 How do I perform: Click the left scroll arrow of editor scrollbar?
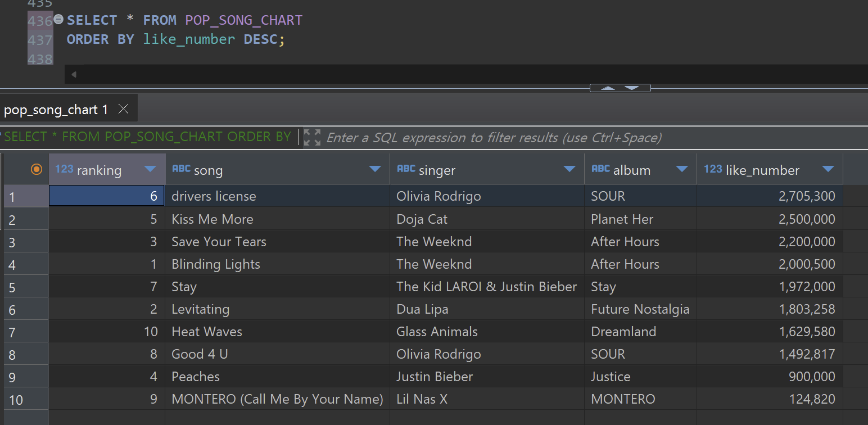74,74
